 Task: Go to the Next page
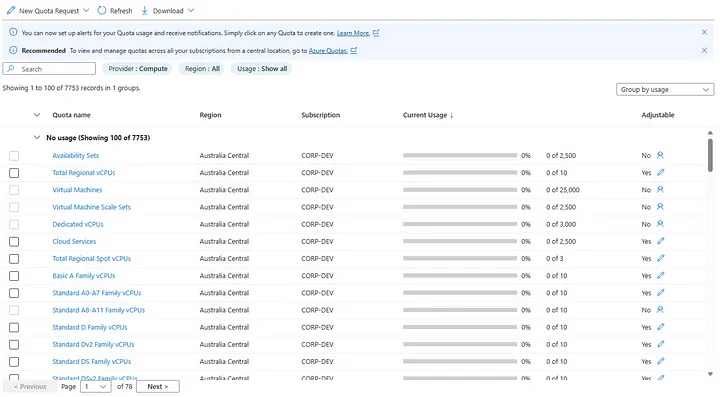[158, 386]
